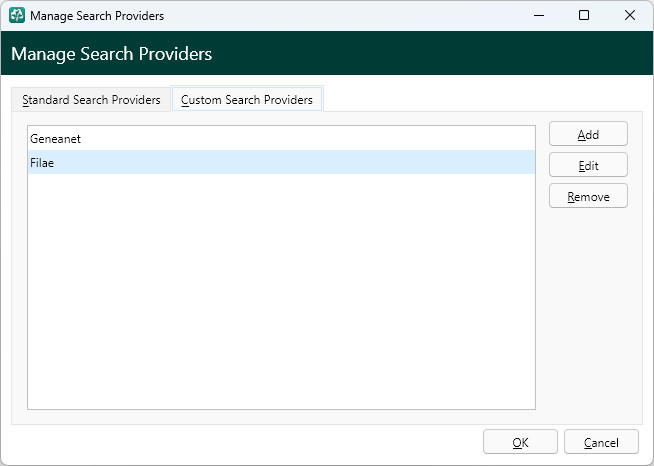Confirm changes with the OK button
Image resolution: width=654 pixels, height=466 pixels.
point(520,442)
